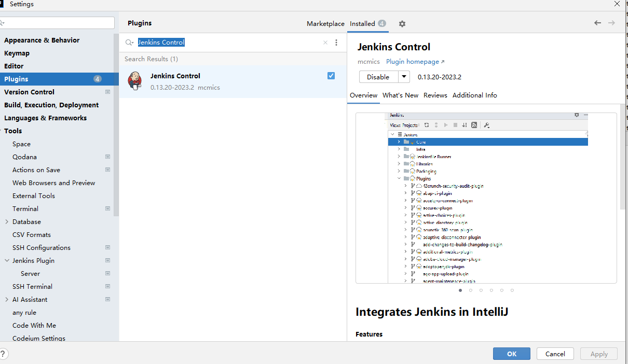The width and height of the screenshot is (628, 364).
Task: Click the Installed count badge
Action: pyautogui.click(x=382, y=23)
